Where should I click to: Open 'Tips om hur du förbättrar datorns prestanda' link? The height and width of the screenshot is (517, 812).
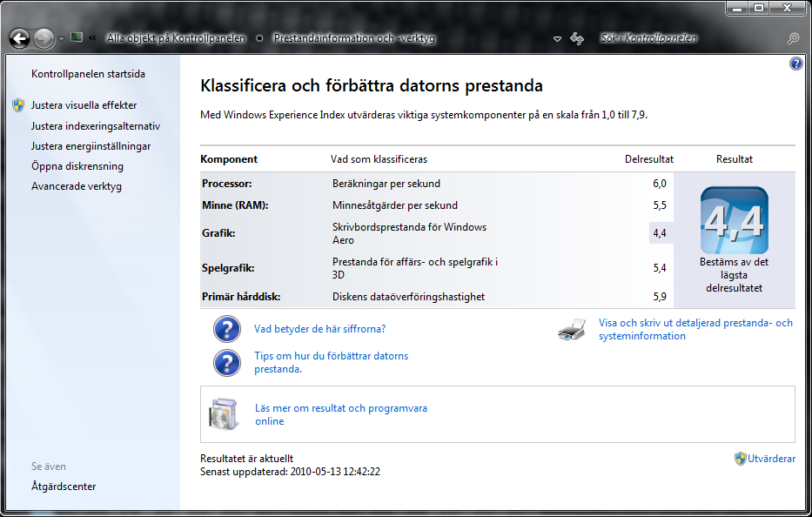331,363
